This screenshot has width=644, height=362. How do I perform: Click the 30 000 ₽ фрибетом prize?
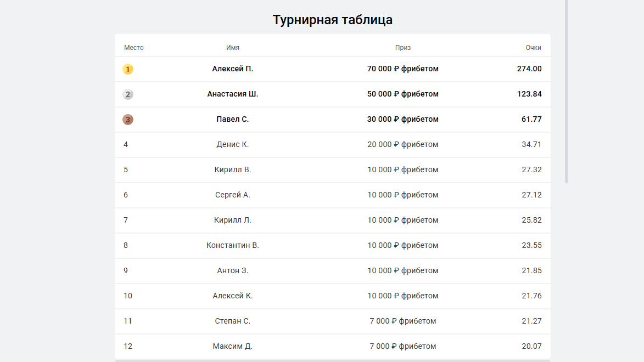coord(403,120)
